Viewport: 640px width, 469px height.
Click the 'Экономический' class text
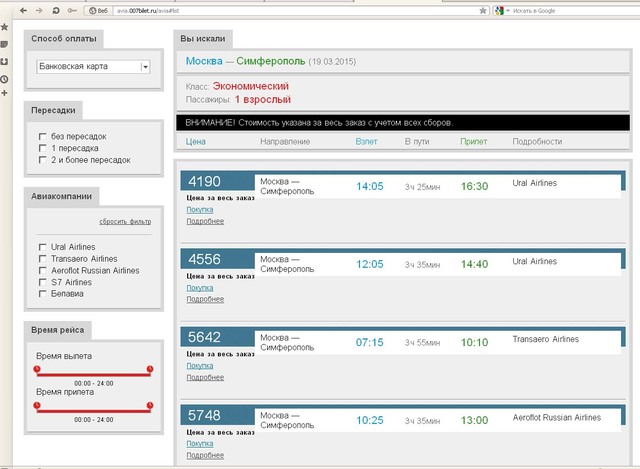click(251, 86)
